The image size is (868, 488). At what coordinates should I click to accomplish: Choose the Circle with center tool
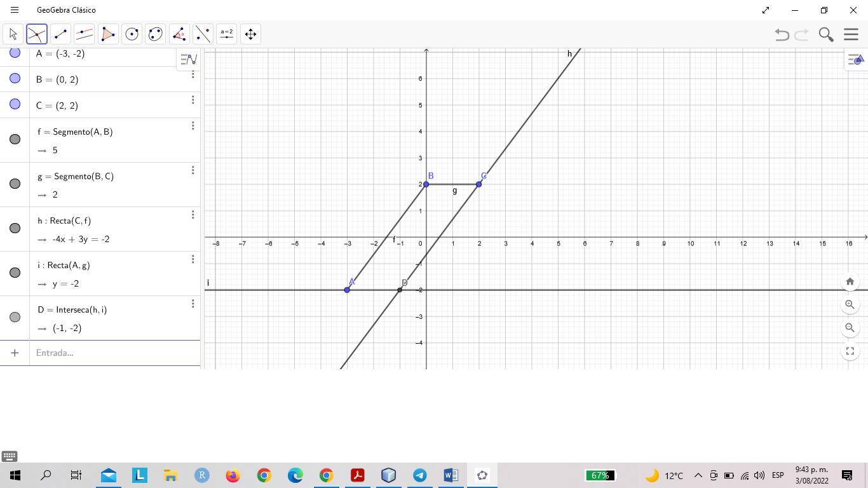pyautogui.click(x=132, y=34)
